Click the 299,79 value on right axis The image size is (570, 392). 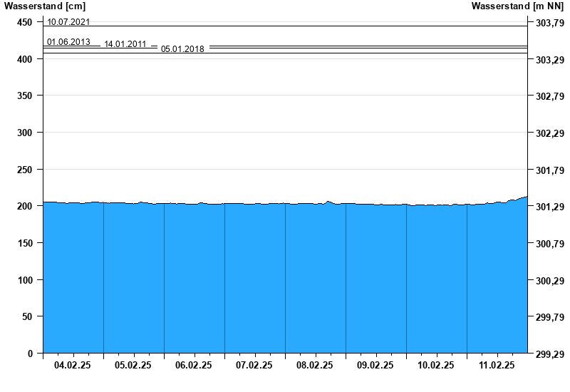(x=549, y=317)
